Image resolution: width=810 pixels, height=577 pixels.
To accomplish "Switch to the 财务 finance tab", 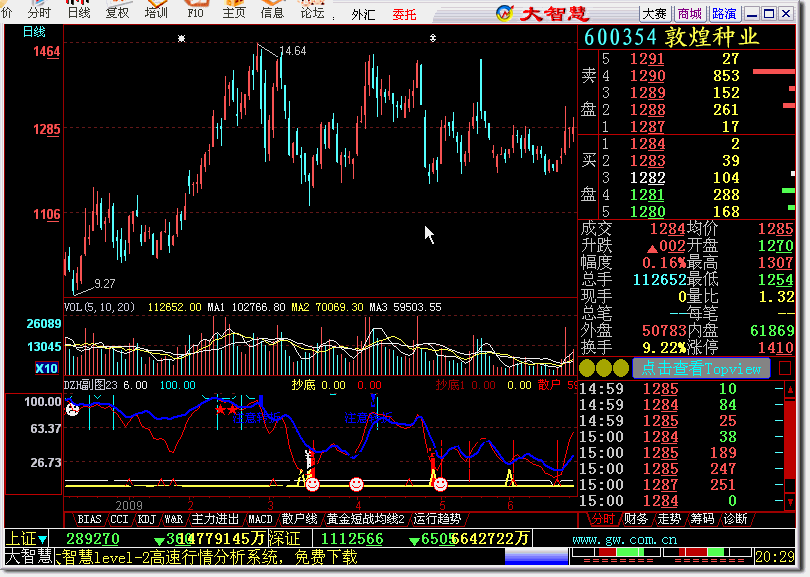I will 636,519.
